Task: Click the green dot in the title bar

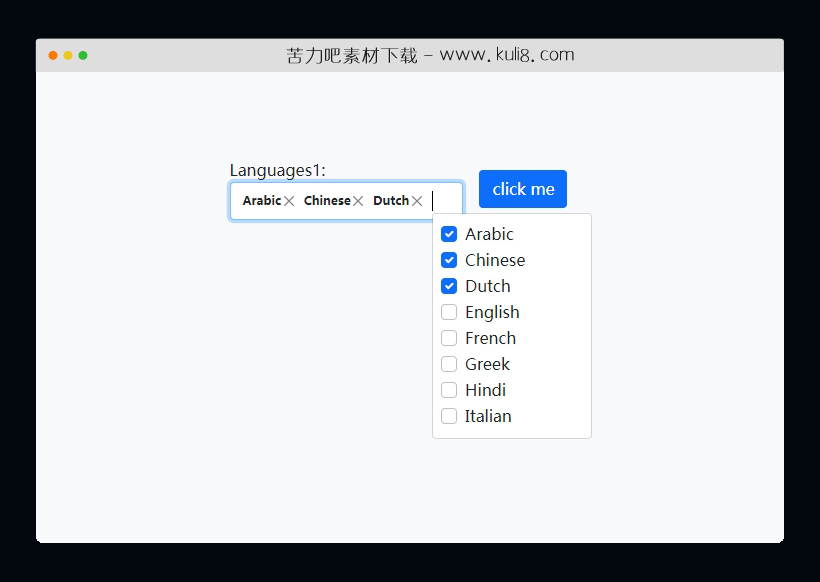Action: click(83, 55)
